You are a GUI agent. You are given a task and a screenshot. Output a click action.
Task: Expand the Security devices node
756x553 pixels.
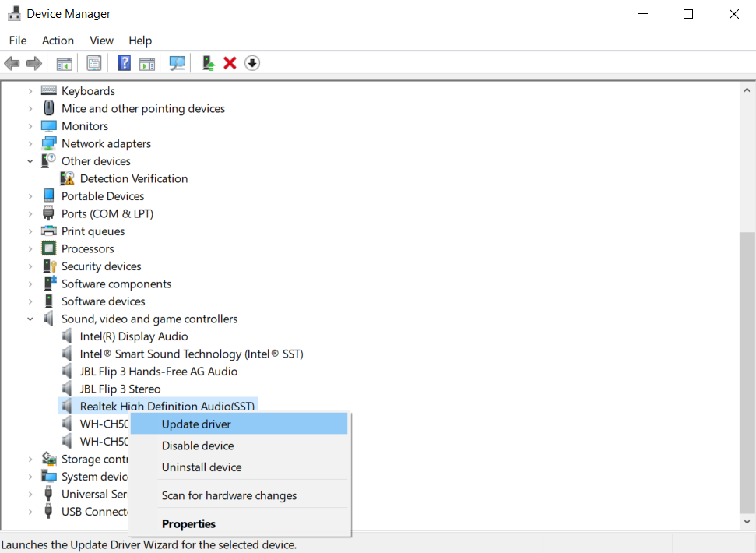tap(30, 266)
